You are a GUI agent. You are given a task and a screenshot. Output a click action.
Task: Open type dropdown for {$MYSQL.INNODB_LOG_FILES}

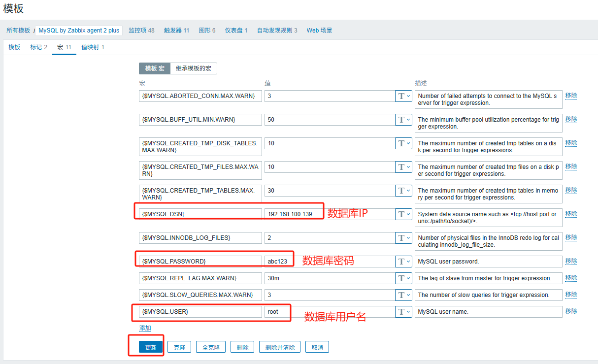click(403, 238)
